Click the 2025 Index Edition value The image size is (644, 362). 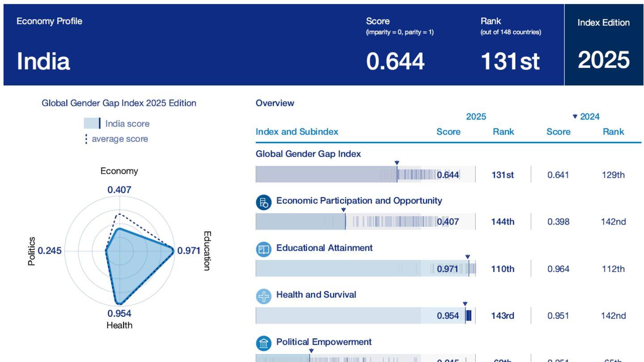(604, 60)
